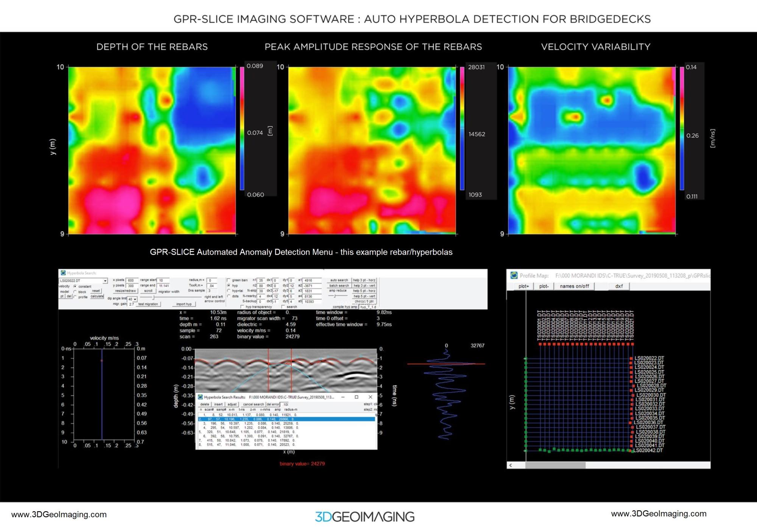
Task: Click the range end field
Action: [163, 286]
